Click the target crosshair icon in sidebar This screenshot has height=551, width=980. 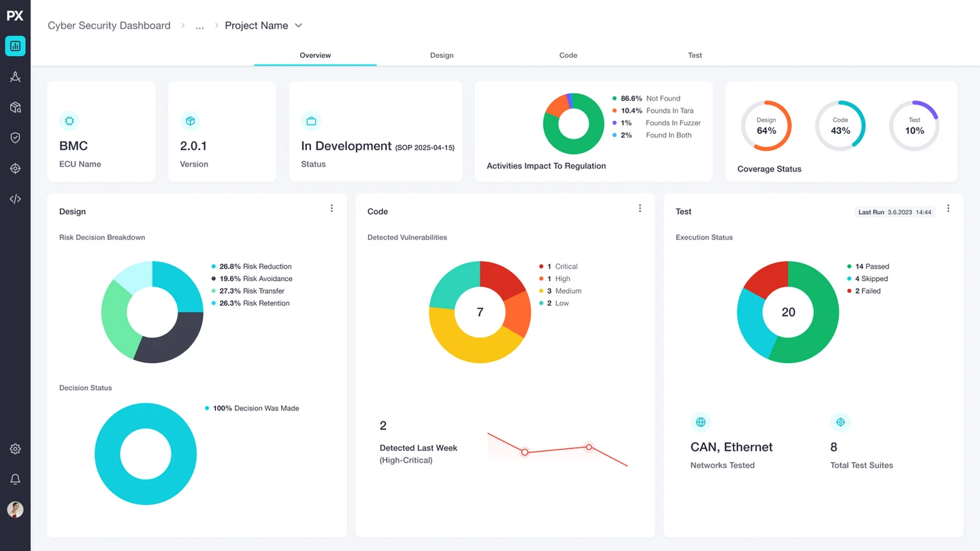[15, 169]
